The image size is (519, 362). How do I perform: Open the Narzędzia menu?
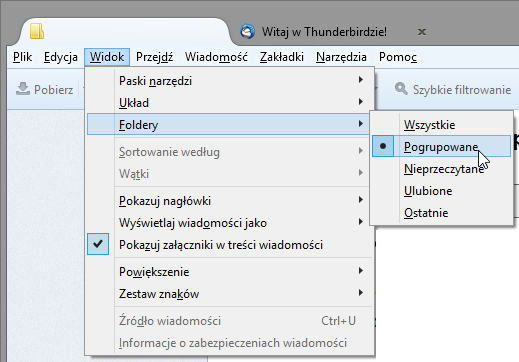pos(341,57)
